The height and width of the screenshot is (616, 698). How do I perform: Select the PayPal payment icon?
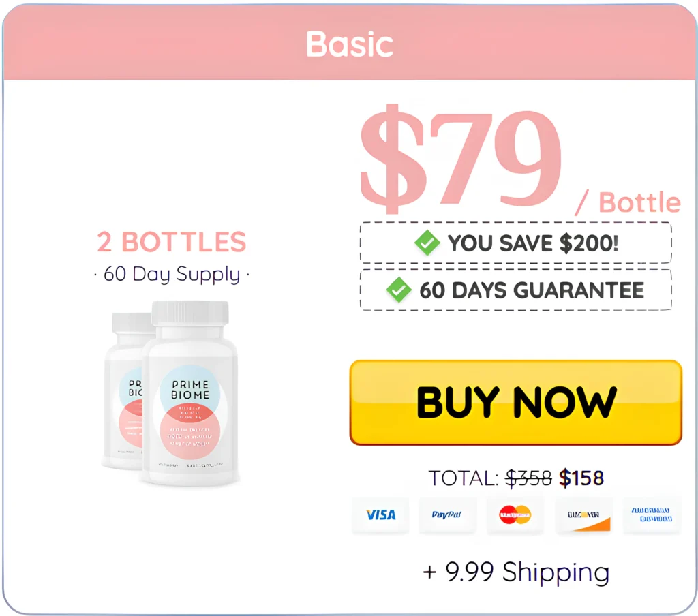tap(447, 514)
